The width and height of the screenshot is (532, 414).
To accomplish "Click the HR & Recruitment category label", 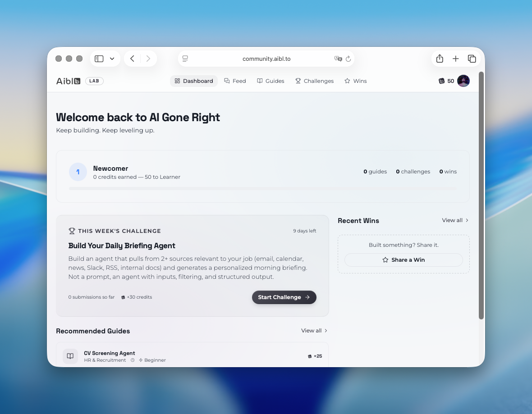I will tap(105, 360).
